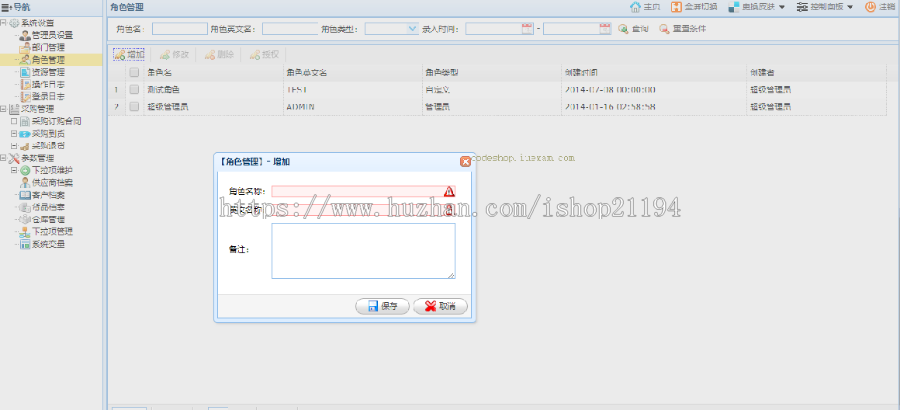Tick the select-all checkbox in table header
This screenshot has height=410, width=900.
[x=134, y=72]
